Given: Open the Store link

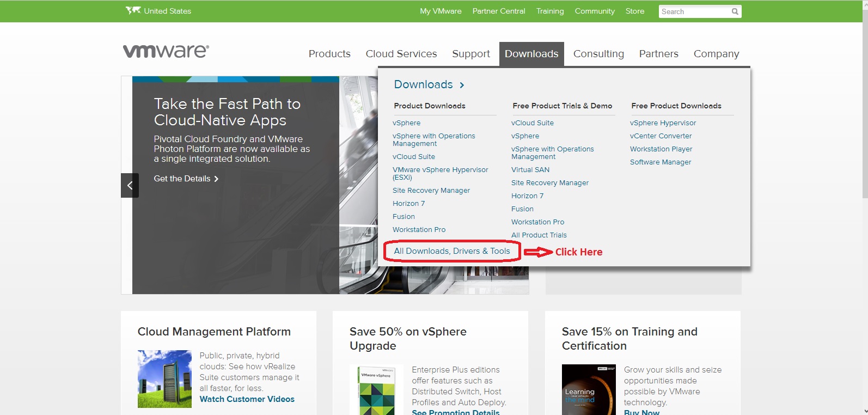Looking at the screenshot, I should 635,11.
